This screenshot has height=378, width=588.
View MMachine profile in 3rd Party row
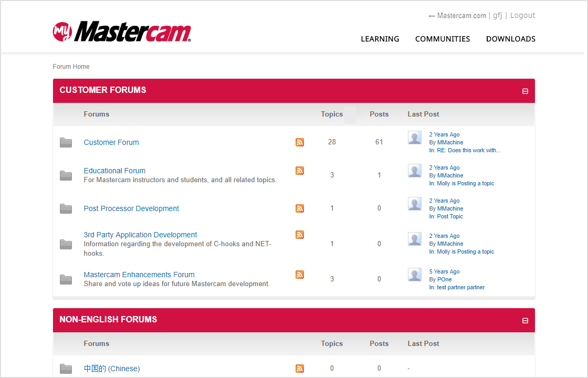click(x=450, y=244)
